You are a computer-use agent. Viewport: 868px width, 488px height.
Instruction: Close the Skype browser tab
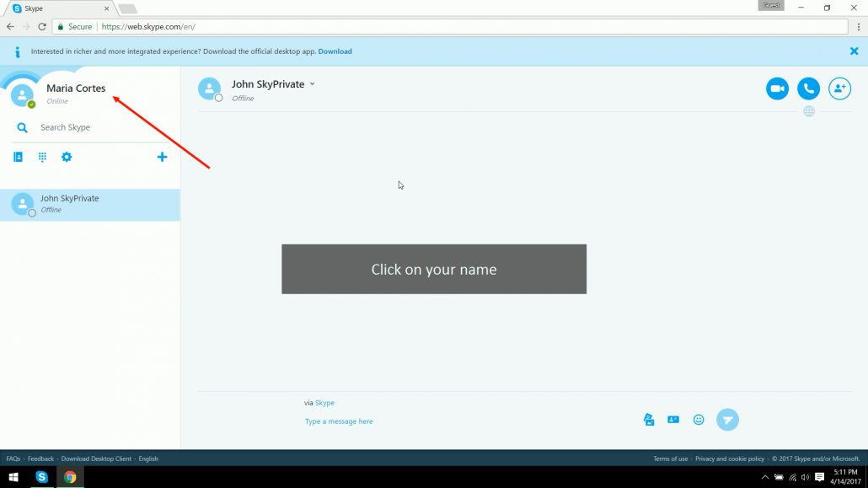tap(106, 9)
